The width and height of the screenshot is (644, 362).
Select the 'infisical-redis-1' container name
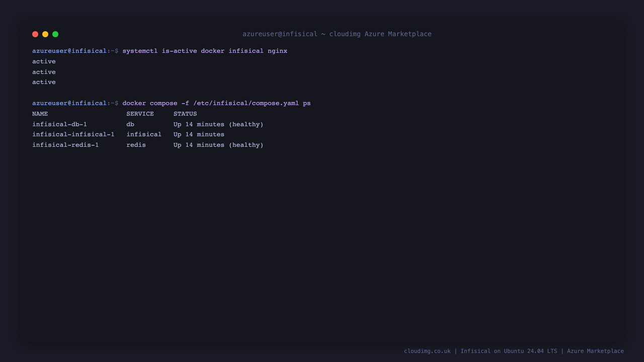[x=65, y=145]
